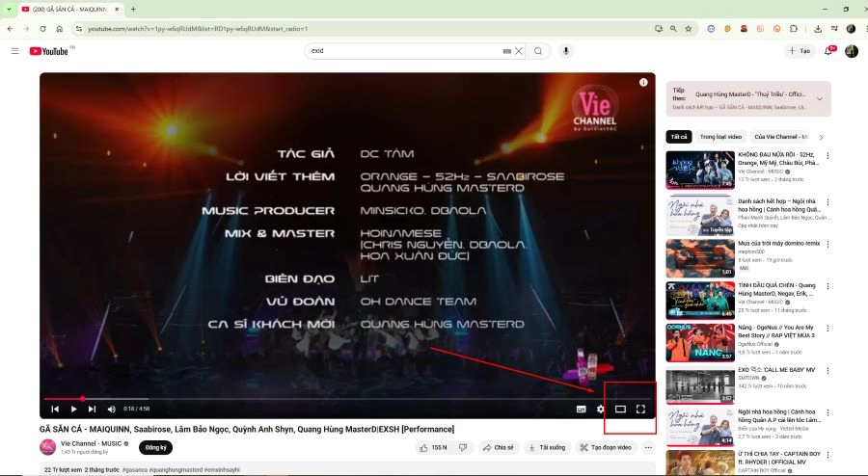Image resolution: width=868 pixels, height=476 pixels.
Task: Open the YouTube guide hamburger menu
Action: coord(14,51)
